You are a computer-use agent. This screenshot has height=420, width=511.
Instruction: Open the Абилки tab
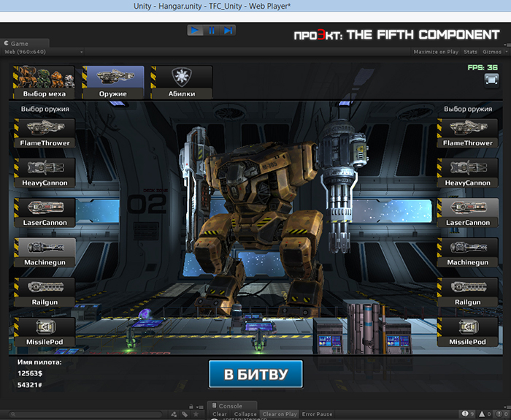pos(182,82)
